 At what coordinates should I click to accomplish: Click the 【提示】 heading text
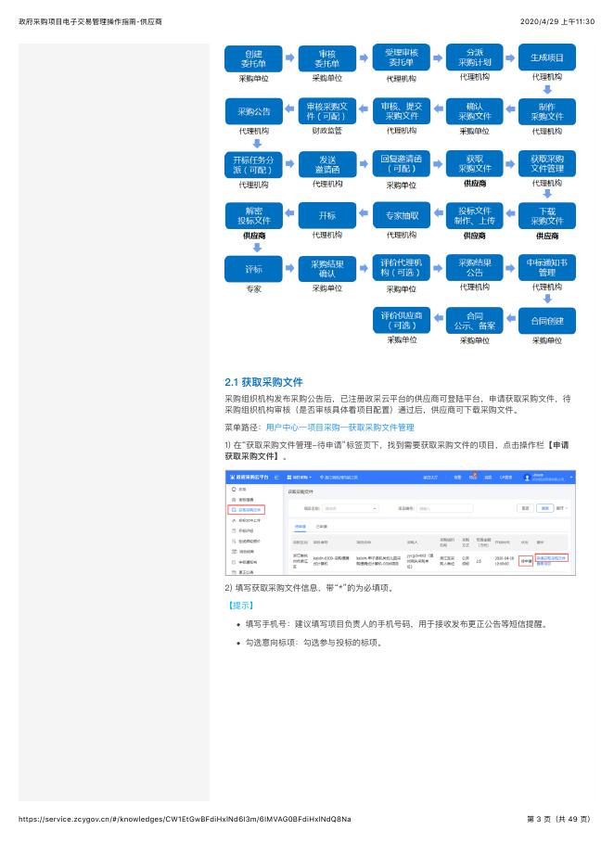point(241,606)
